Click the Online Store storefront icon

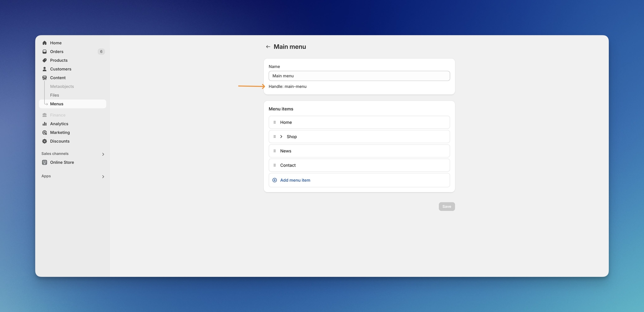(44, 162)
